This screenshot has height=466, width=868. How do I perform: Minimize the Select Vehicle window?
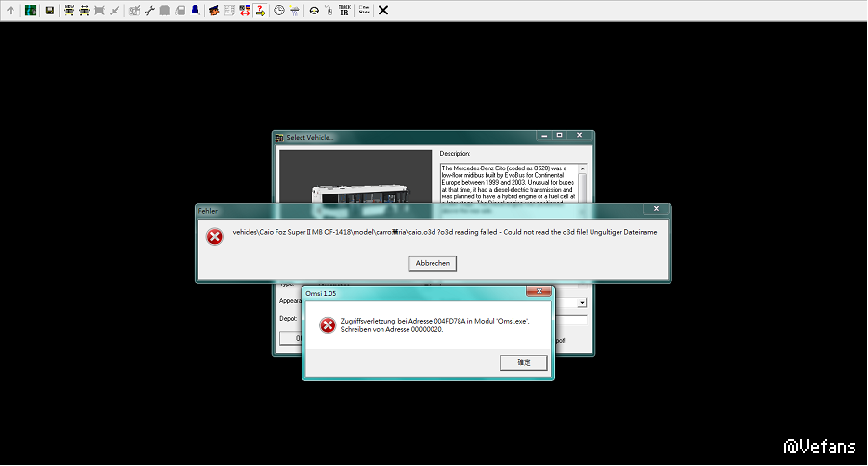(x=544, y=135)
